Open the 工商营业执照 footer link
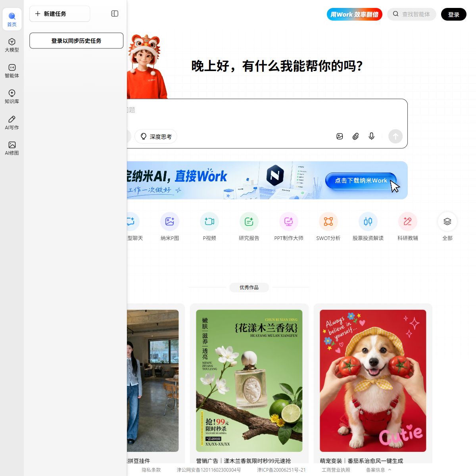This screenshot has height=476, width=476. tap(336, 470)
